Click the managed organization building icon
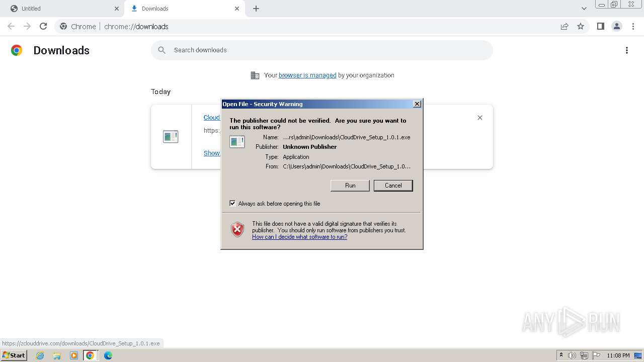Screen dimensions: 644x362 255,75
